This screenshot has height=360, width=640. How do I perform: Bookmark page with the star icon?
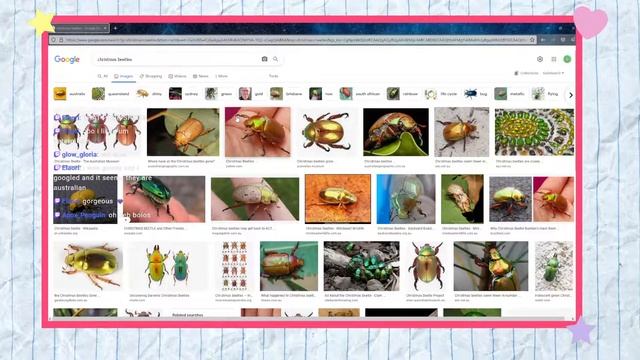point(532,40)
